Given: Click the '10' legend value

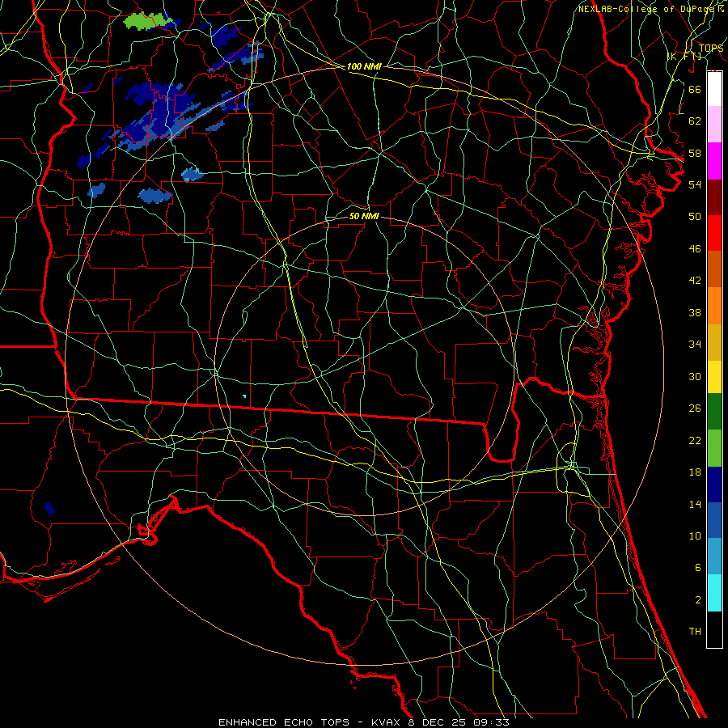Looking at the screenshot, I should [x=695, y=536].
